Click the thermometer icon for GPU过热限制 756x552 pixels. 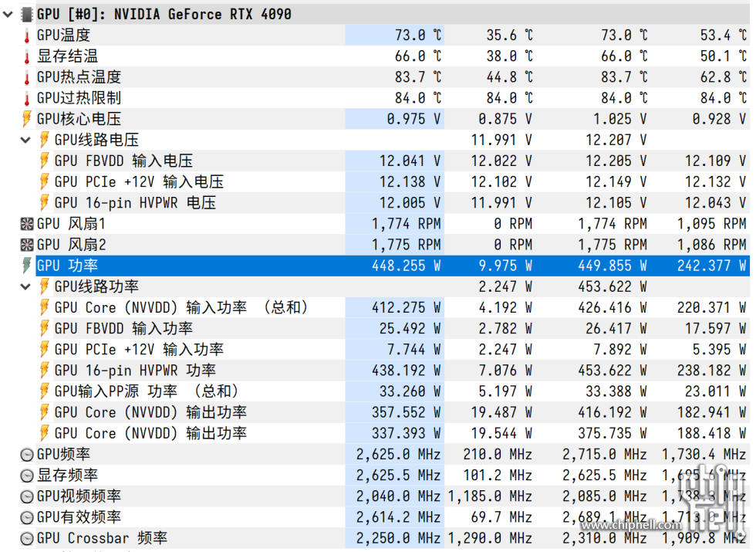coord(27,99)
